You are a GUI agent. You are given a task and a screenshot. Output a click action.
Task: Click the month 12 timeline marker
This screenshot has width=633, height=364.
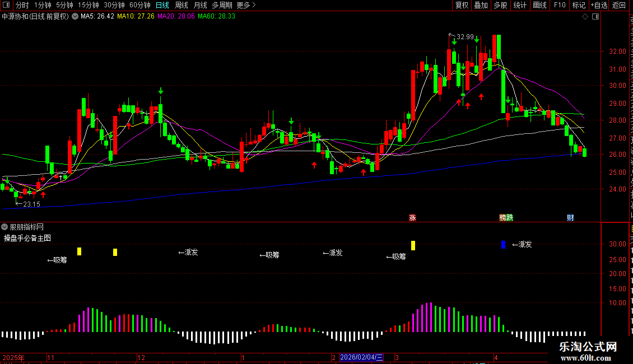click(141, 357)
